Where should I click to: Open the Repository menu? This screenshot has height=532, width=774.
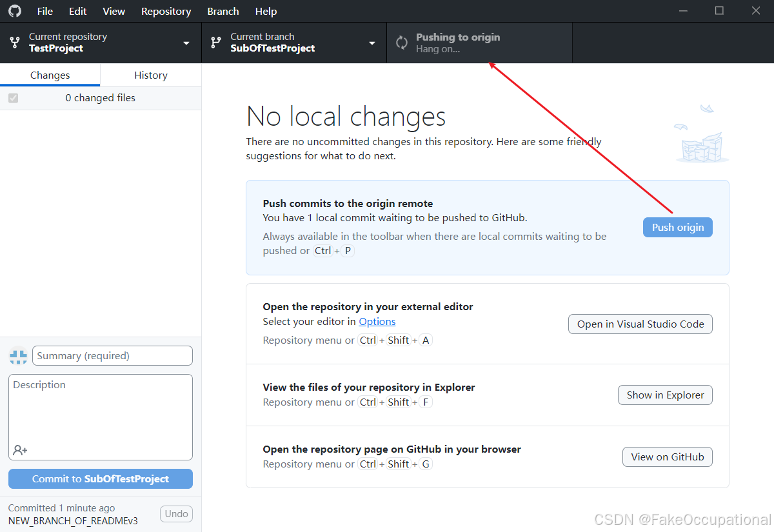(166, 11)
